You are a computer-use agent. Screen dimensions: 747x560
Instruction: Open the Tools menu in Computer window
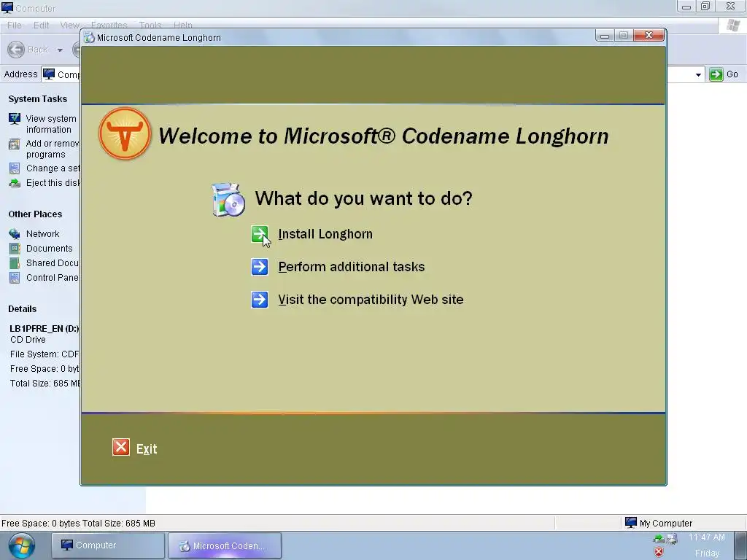coord(150,26)
